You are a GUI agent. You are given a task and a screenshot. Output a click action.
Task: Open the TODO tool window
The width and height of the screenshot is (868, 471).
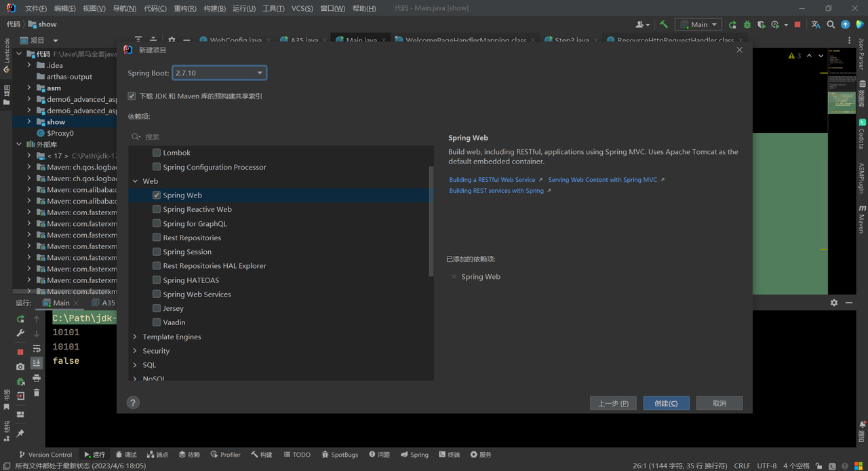point(296,455)
